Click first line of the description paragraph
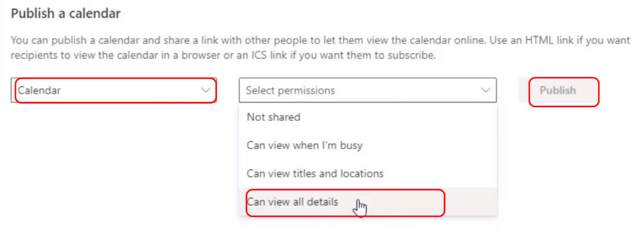This screenshot has width=644, height=238. (320, 40)
